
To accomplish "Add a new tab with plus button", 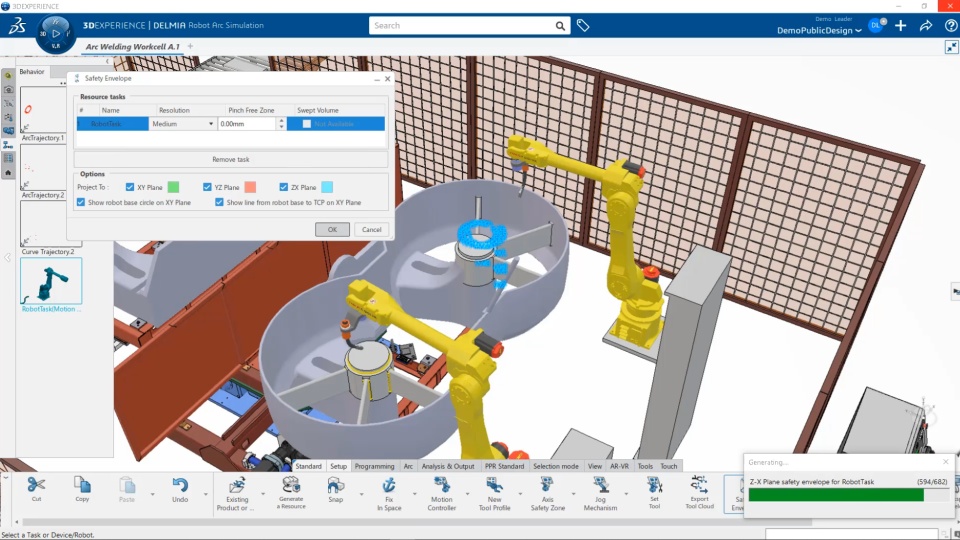I will click(x=190, y=47).
